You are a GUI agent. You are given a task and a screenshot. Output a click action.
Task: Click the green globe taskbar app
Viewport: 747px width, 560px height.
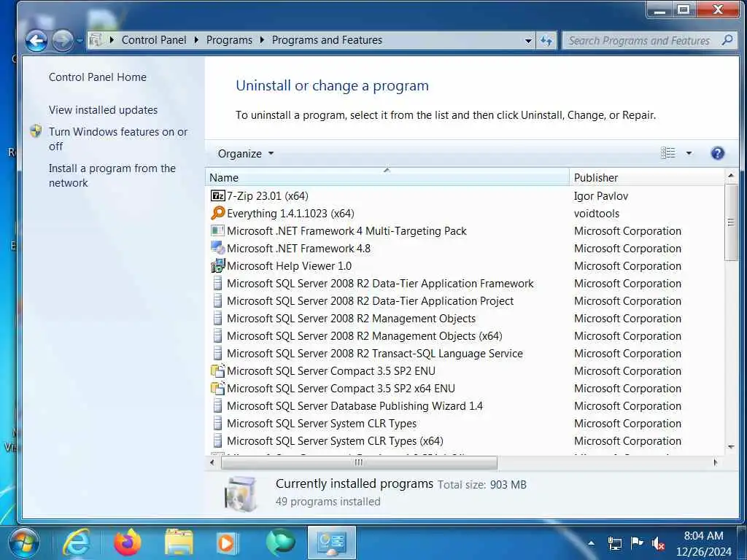coord(281,542)
